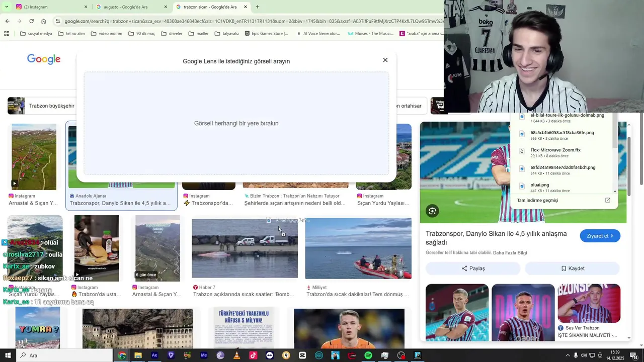Open the tab search dropdown arrow

tap(7, 7)
